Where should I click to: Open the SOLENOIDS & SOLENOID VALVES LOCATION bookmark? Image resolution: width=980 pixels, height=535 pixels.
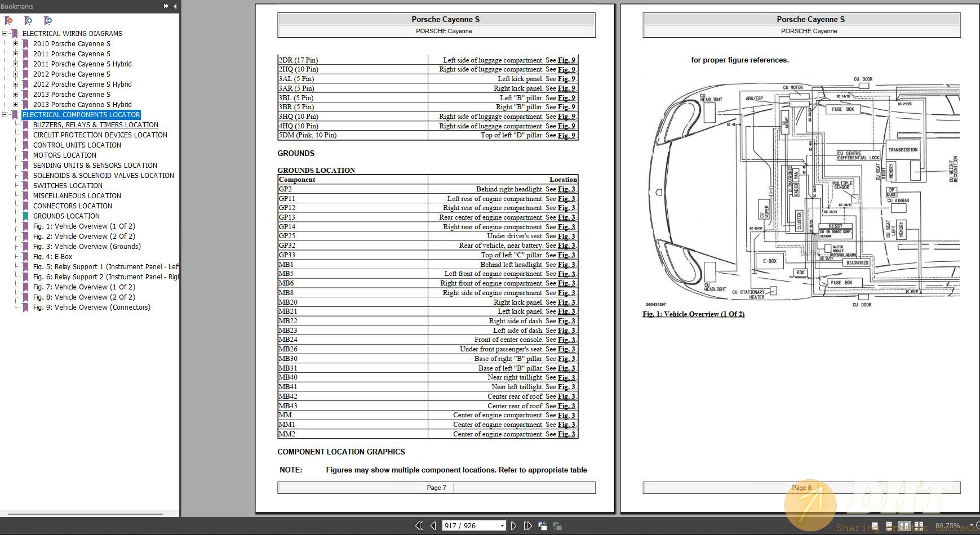point(103,176)
